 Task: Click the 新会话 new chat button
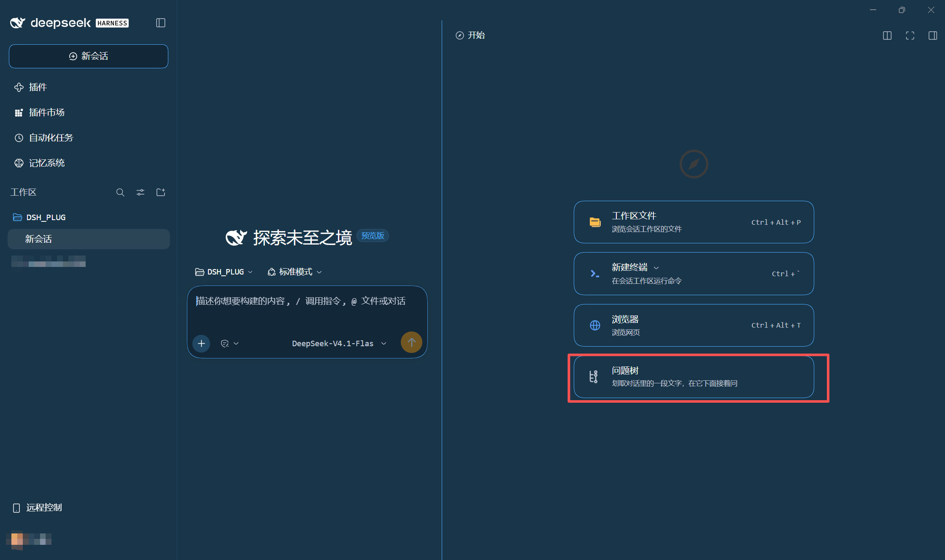[x=89, y=56]
